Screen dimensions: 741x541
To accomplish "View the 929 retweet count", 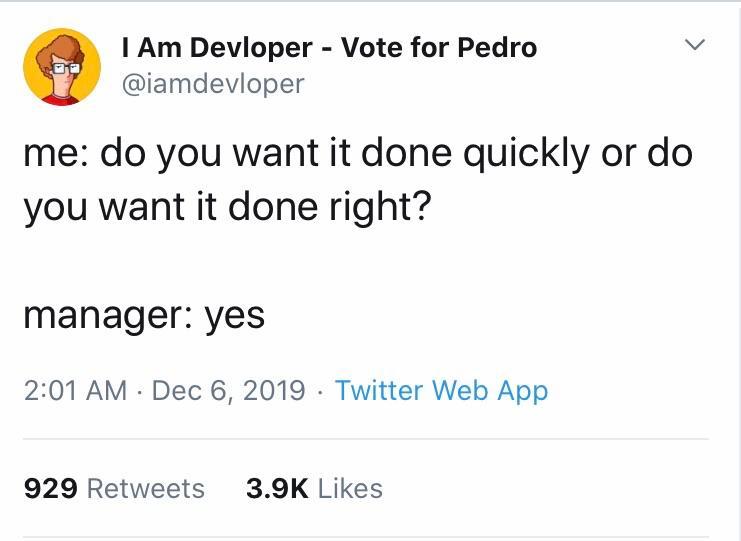I will coord(49,488).
